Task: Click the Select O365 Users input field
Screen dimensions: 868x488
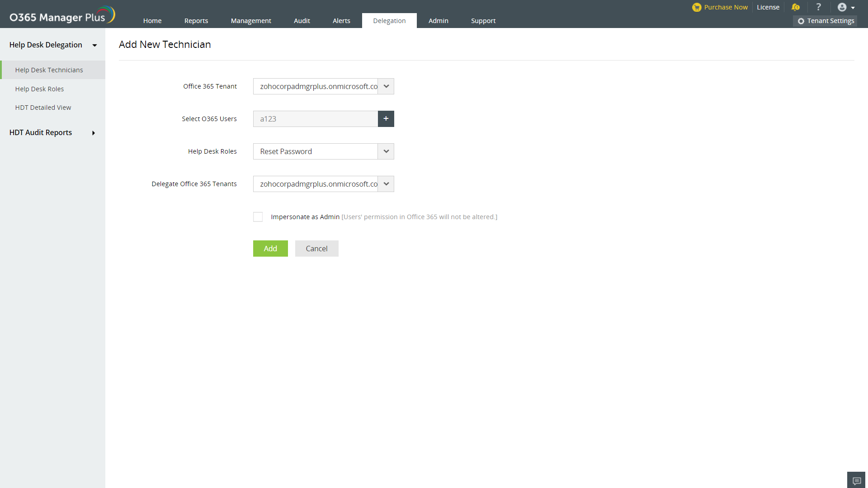Action: point(315,119)
